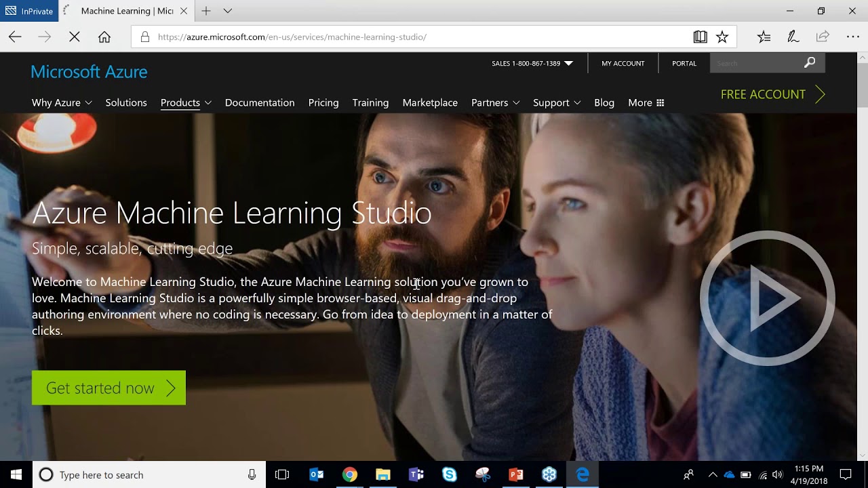Image resolution: width=868 pixels, height=488 pixels.
Task: Close the Machine Learning tab
Action: [184, 11]
